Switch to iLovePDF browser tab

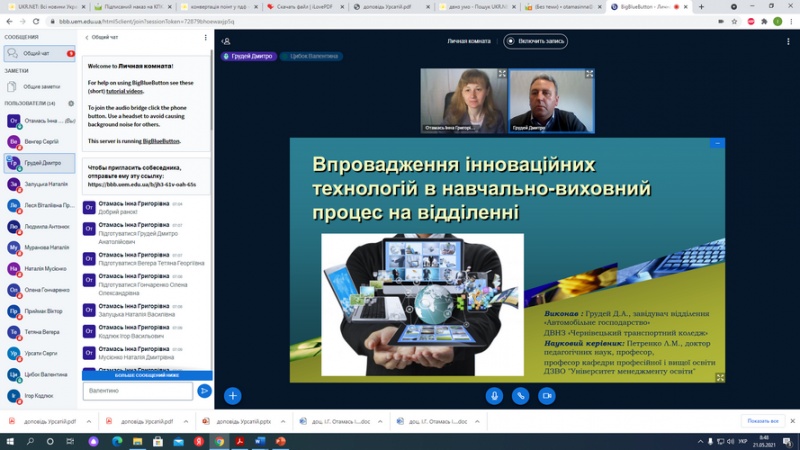click(x=306, y=7)
